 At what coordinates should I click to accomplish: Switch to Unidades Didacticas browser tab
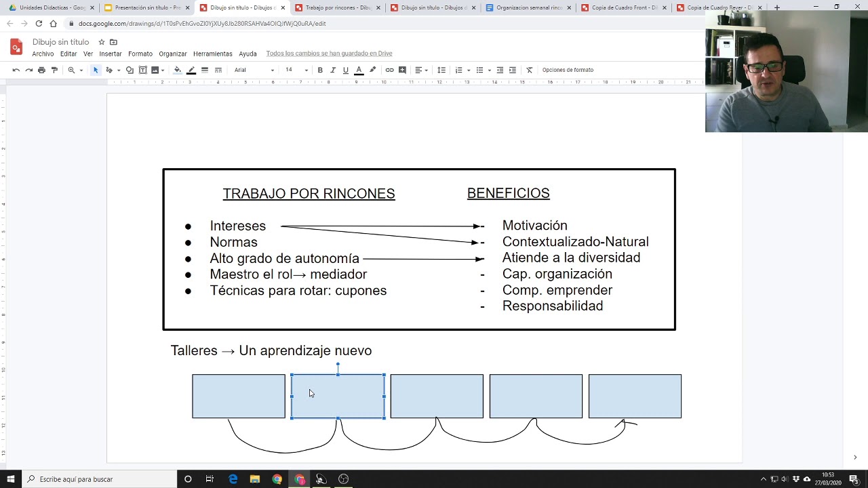click(51, 7)
